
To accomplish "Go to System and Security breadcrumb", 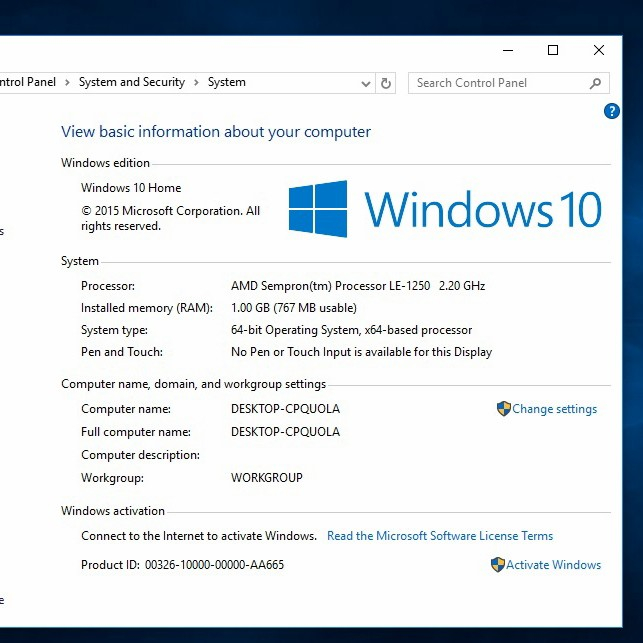I will click(x=132, y=83).
